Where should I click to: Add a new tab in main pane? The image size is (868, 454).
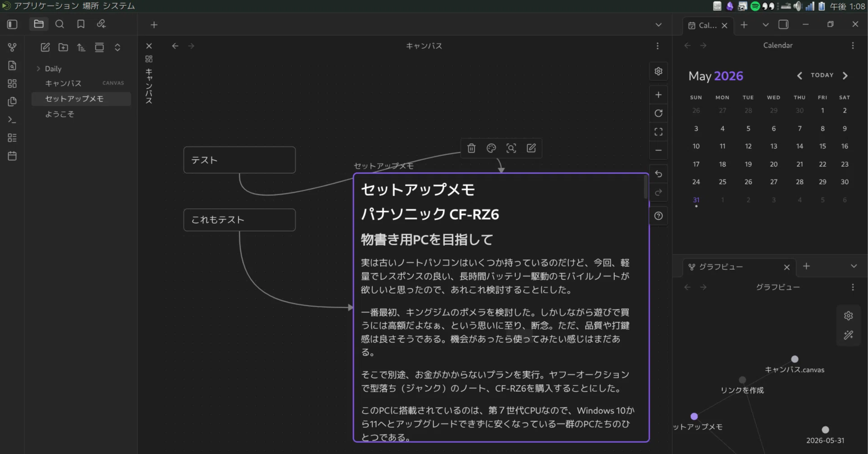(x=154, y=25)
